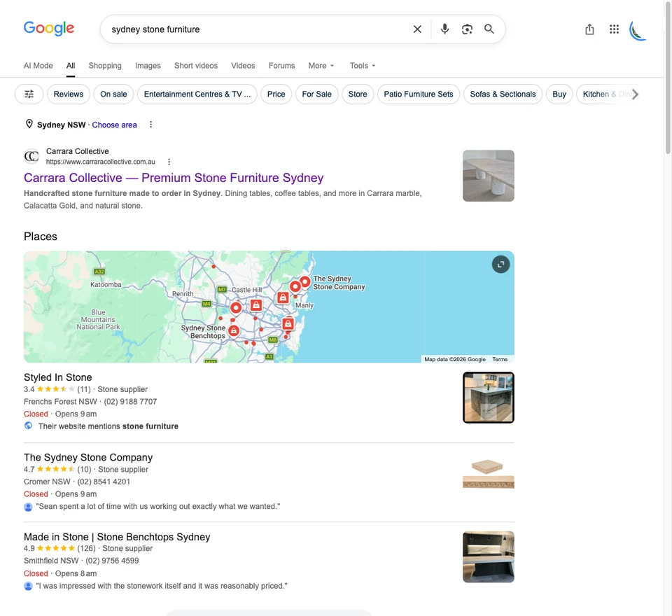Click the globe icon under Styled In Stone
Screen dimensions: 672x616
(28, 426)
